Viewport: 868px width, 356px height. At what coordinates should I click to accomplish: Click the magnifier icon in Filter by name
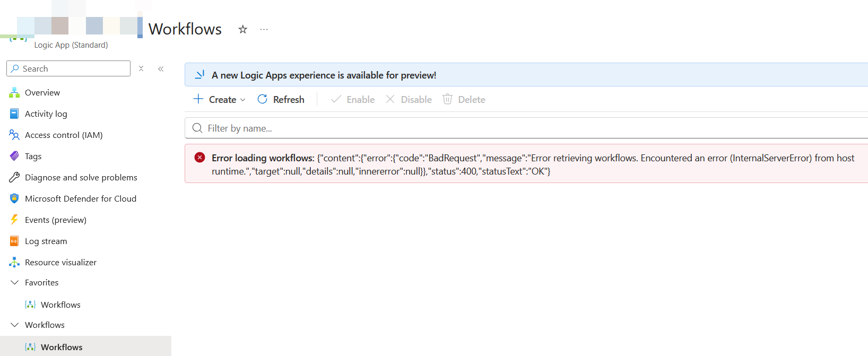[197, 128]
